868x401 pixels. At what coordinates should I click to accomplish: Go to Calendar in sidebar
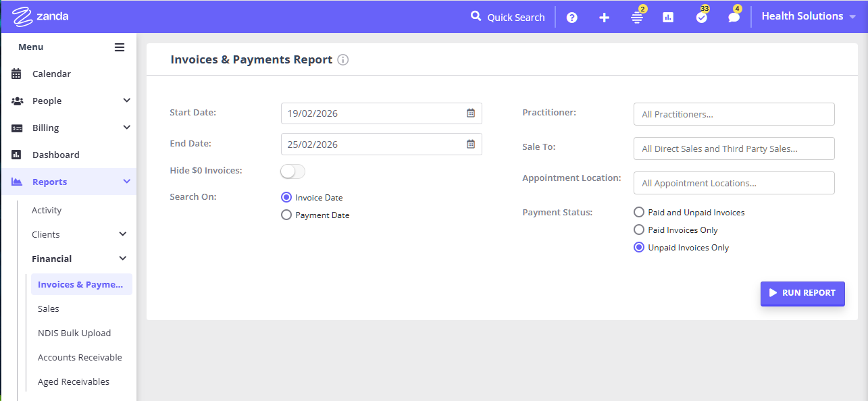[51, 74]
